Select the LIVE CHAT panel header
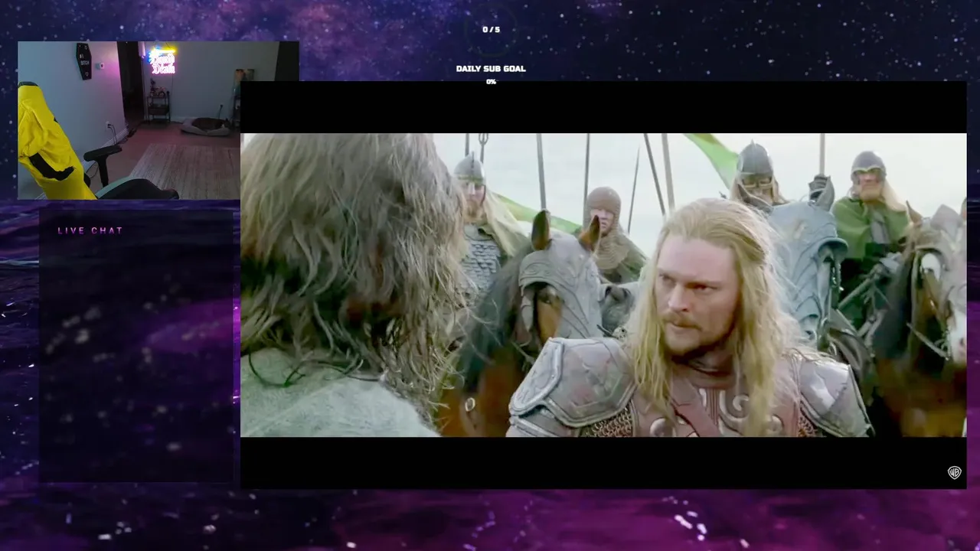Screen dimensions: 980x551 90,230
